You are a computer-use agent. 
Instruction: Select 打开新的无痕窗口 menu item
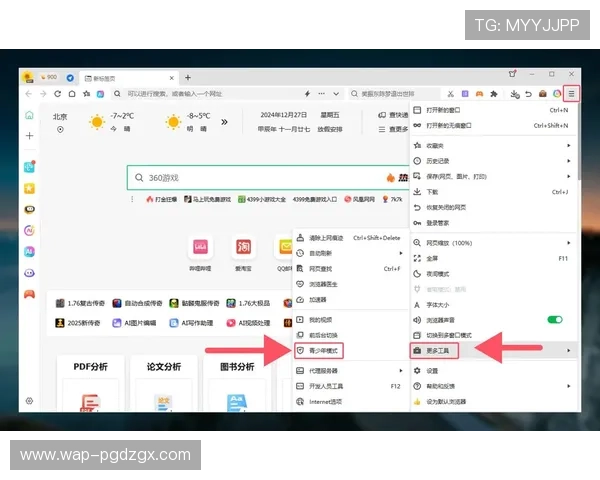pos(493,126)
